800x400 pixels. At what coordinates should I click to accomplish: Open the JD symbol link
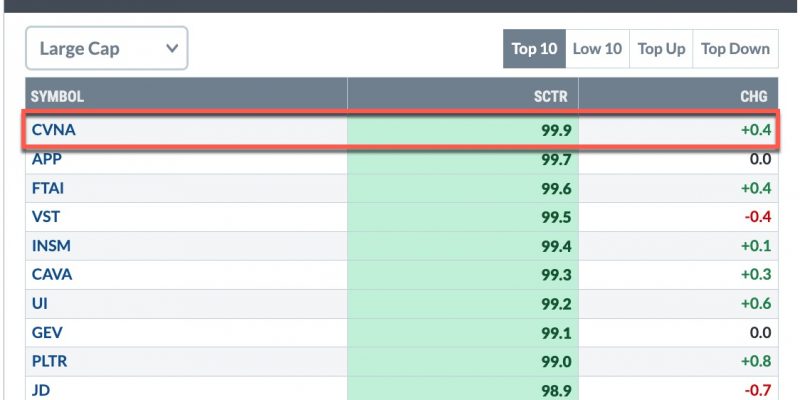[x=40, y=390]
